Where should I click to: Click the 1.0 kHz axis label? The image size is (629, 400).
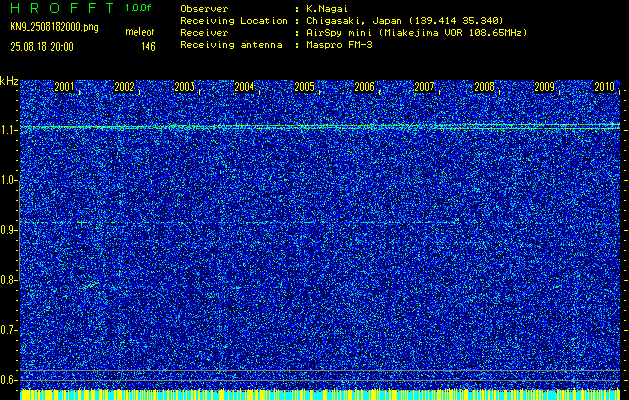[8, 181]
